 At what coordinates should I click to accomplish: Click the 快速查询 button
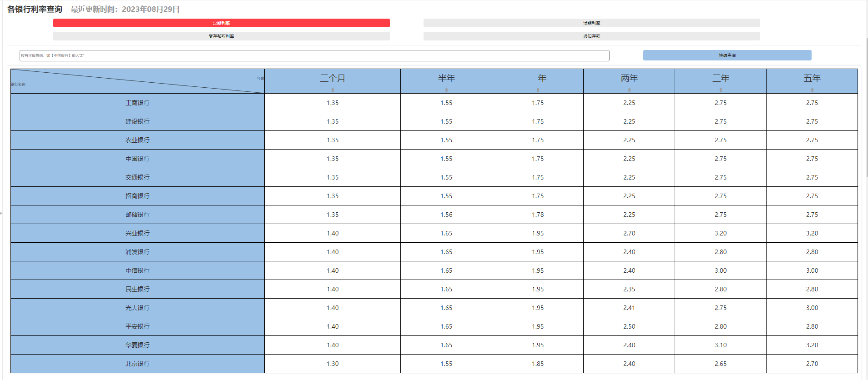click(x=727, y=55)
